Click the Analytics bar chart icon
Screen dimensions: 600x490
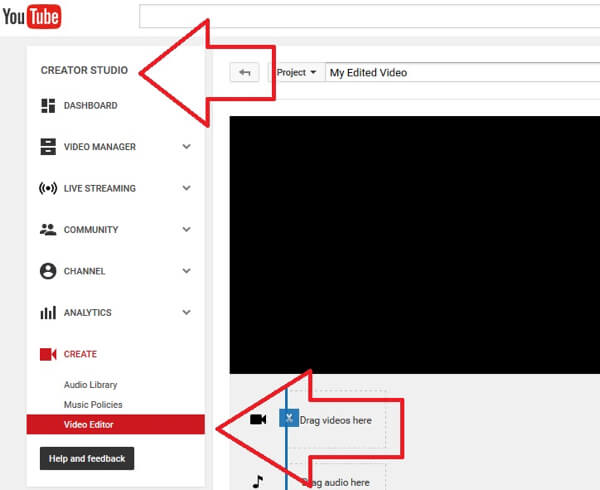click(48, 313)
